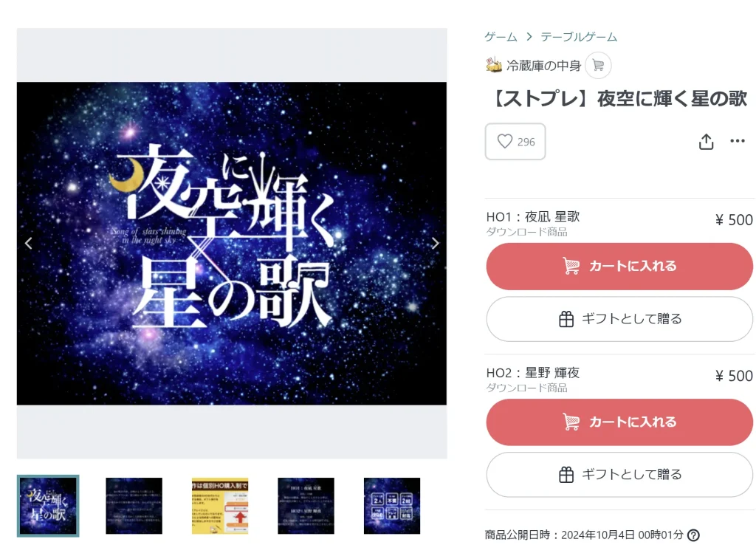Click the 冷蔵庫の中身 shop avatar icon
The width and height of the screenshot is (756, 556).
494,65
